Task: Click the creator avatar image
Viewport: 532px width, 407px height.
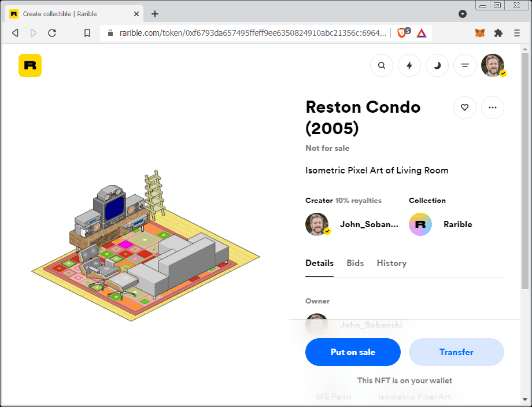Action: [317, 224]
